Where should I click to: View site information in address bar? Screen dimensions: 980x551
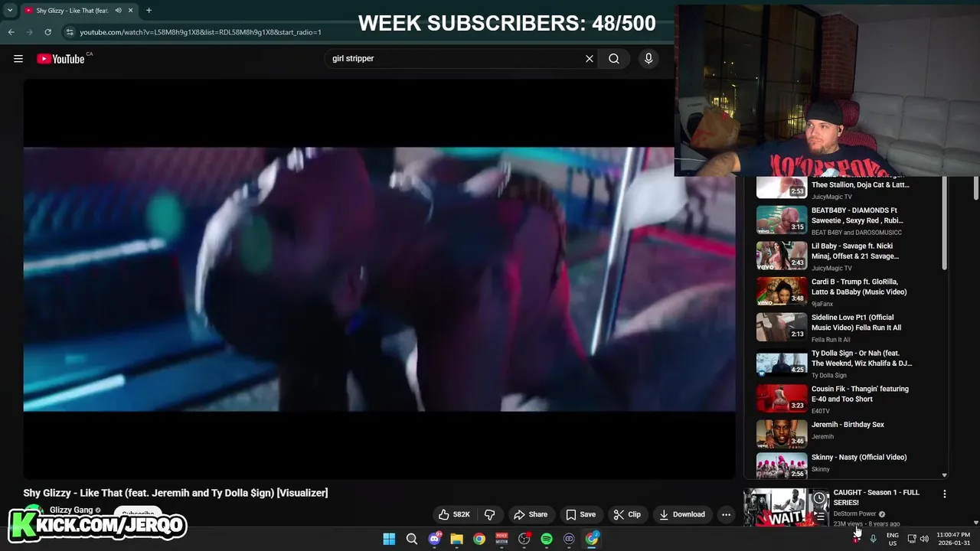(x=70, y=32)
